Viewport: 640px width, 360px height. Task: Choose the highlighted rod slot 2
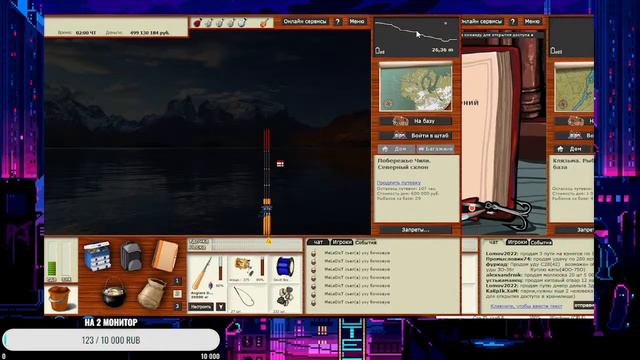click(177, 293)
